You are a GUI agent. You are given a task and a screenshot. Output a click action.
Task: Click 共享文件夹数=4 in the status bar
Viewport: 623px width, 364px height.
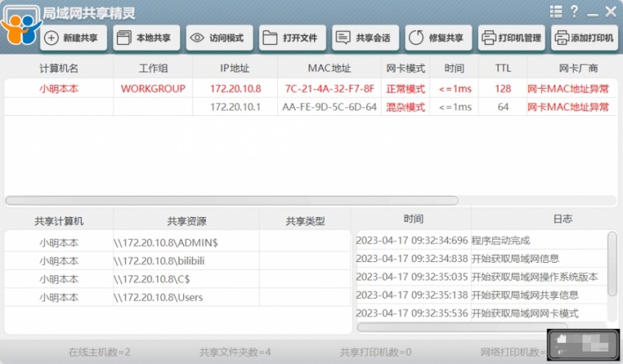coord(235,352)
